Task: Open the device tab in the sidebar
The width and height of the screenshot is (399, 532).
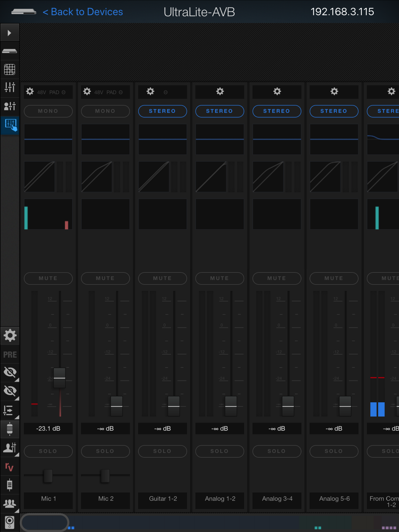Action: (x=10, y=51)
